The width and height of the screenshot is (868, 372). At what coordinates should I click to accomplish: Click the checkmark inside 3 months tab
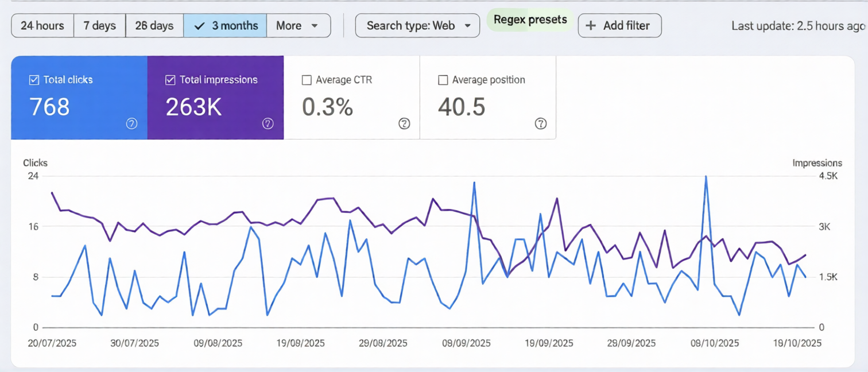pyautogui.click(x=199, y=25)
